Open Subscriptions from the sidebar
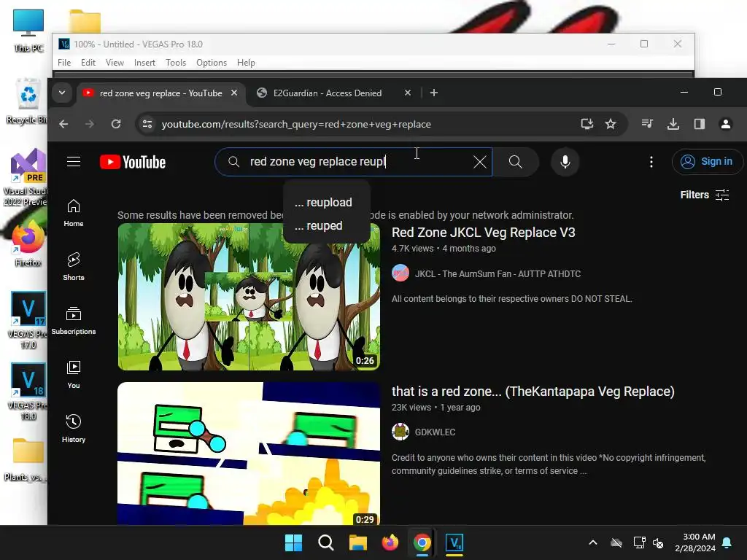747x560 pixels. (74, 321)
